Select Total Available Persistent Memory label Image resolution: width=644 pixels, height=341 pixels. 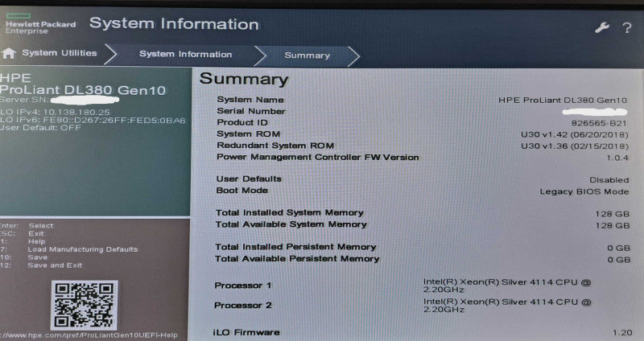tap(297, 258)
